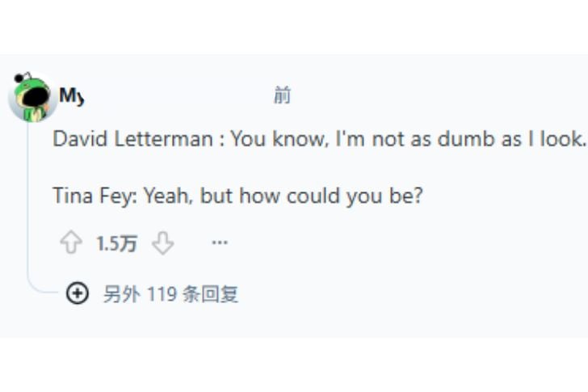Click the 1.5万 vote count
Viewport: 588px width, 392px height.
pos(117,244)
